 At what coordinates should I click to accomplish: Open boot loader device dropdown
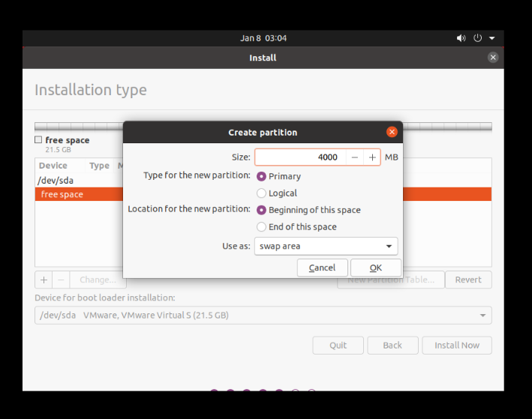coord(263,316)
